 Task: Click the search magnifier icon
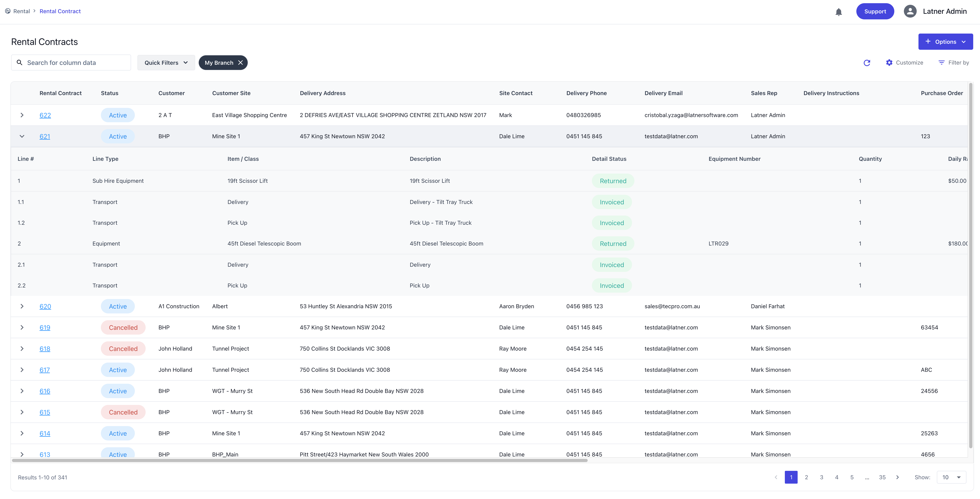[20, 63]
